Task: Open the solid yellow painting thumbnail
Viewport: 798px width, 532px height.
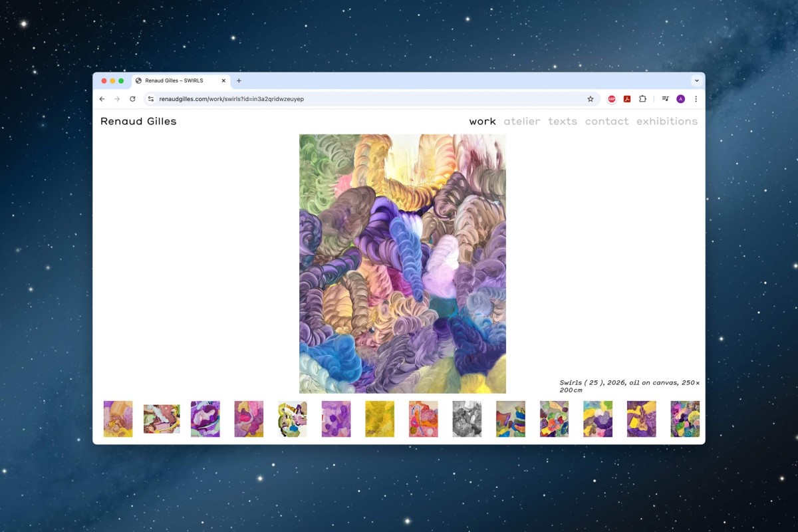Action: tap(380, 419)
